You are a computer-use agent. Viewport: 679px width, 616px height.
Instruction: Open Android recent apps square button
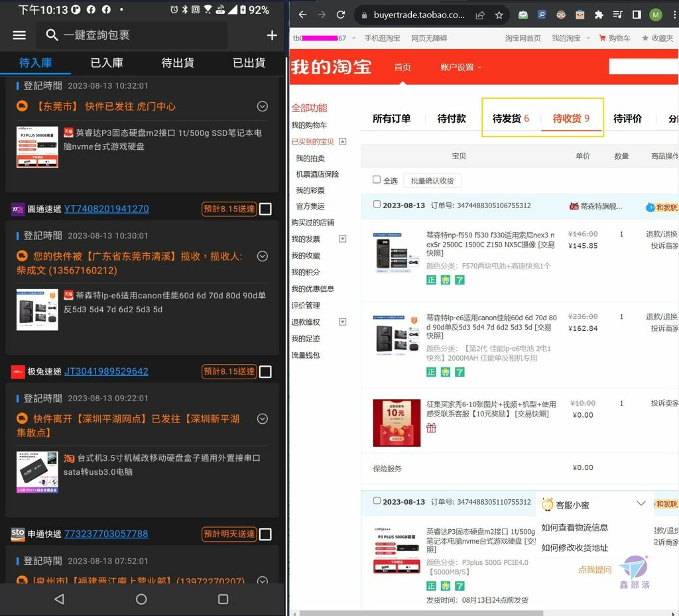pyautogui.click(x=223, y=599)
